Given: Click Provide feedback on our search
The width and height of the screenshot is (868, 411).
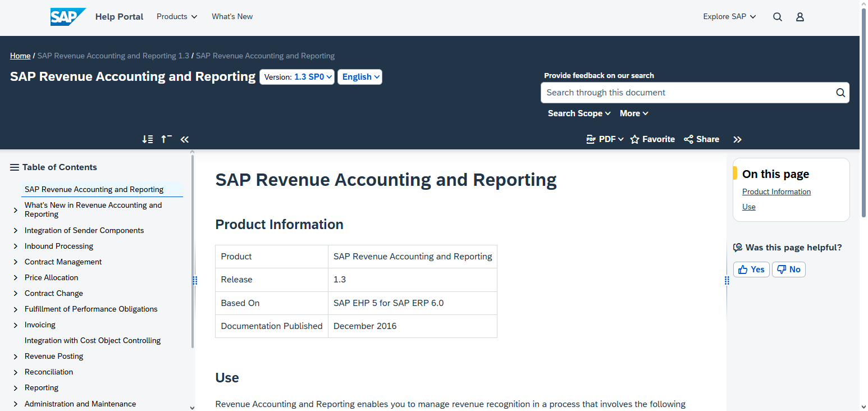Looking at the screenshot, I should pos(599,75).
